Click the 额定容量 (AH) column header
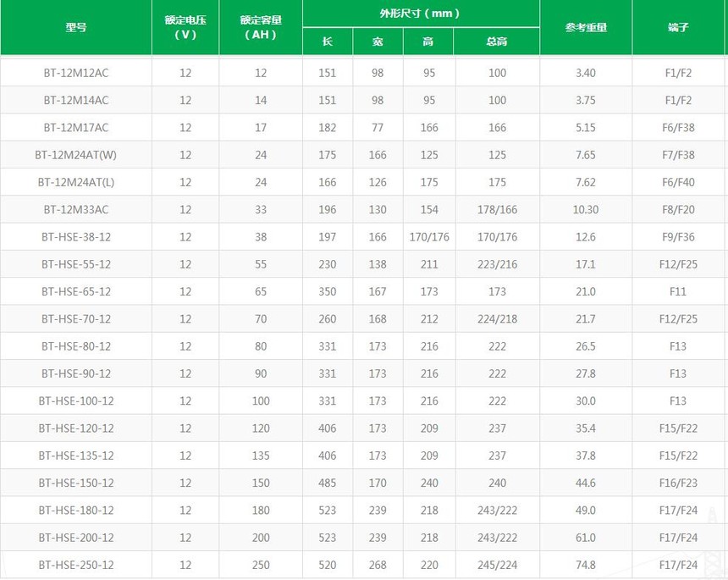 pyautogui.click(x=261, y=27)
